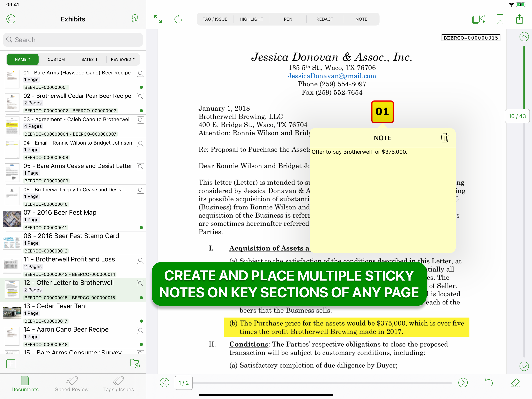The height and width of the screenshot is (399, 532).
Task: Open the share/export icon
Action: tap(519, 19)
